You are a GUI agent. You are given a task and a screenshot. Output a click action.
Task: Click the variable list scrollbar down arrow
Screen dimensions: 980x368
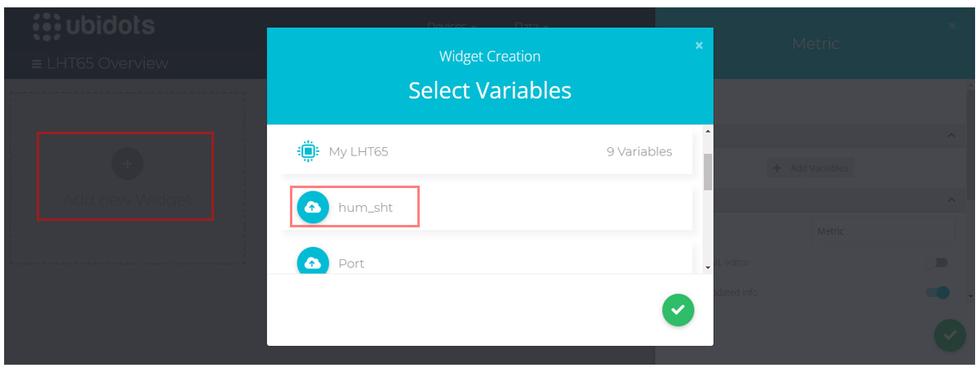tap(708, 267)
